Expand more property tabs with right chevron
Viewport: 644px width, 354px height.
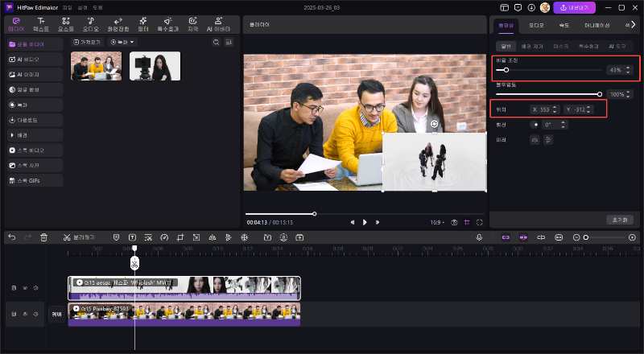tap(634, 25)
